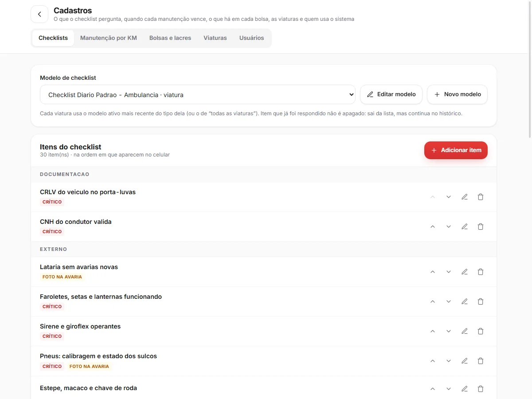
Task: Move 'Pneus: calibragem e estado dos sulcos' down
Action: pos(449,361)
